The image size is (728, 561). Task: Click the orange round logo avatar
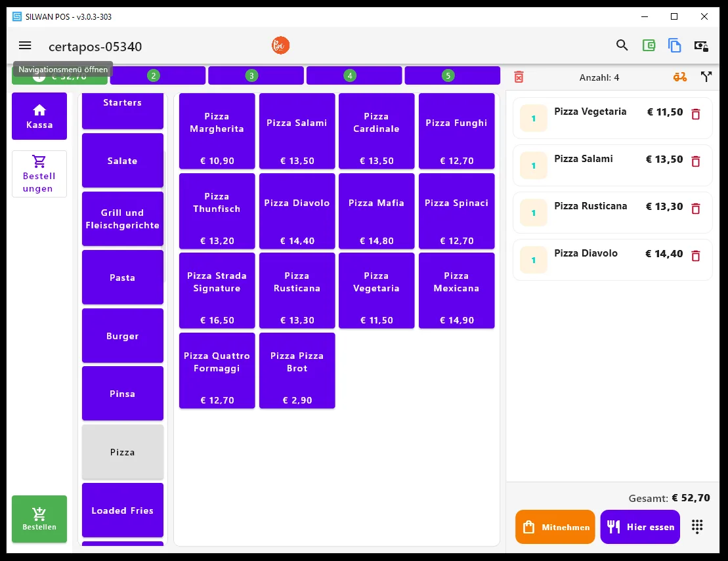280,45
